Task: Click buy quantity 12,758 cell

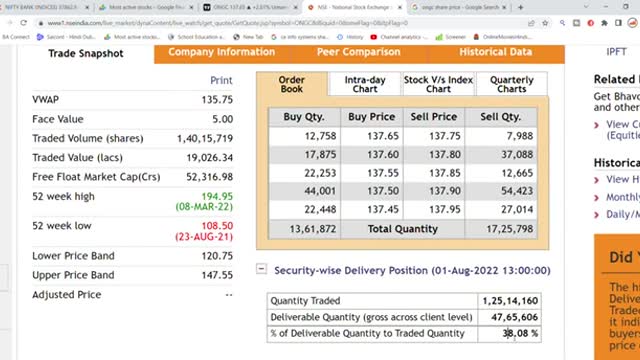Action: (x=304, y=136)
